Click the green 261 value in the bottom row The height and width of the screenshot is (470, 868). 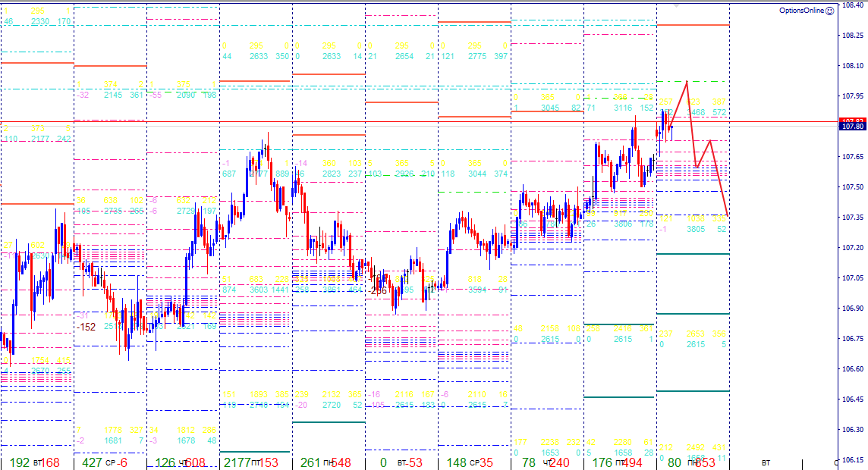[310, 462]
